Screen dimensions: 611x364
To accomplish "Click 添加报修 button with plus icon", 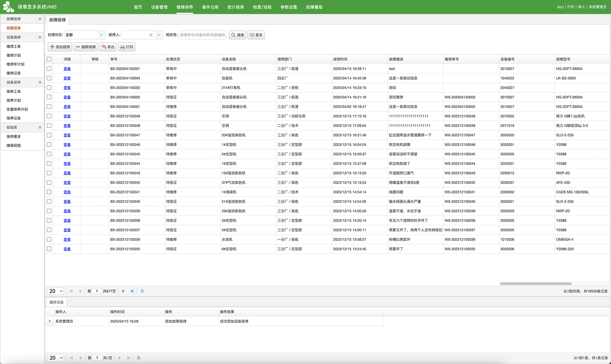I will (60, 47).
